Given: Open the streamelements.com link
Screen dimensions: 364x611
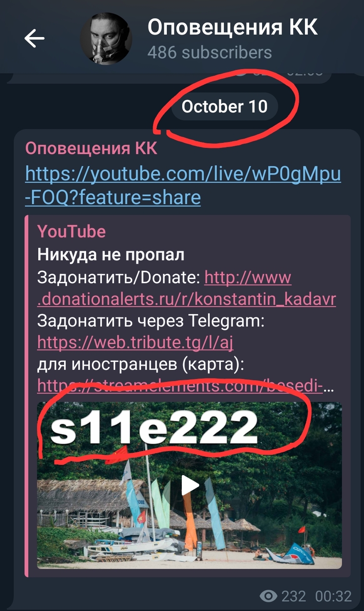Looking at the screenshot, I should (x=186, y=386).
